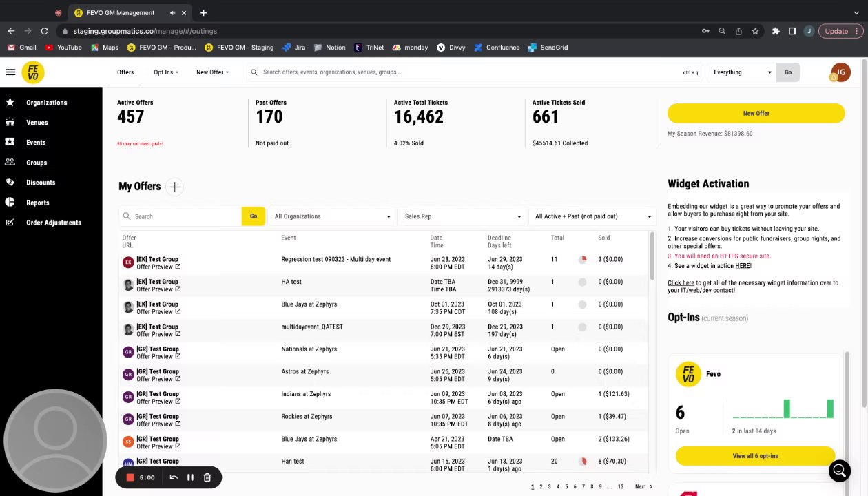The width and height of the screenshot is (868, 496).
Task: Click the My Offers search field
Action: coord(180,216)
